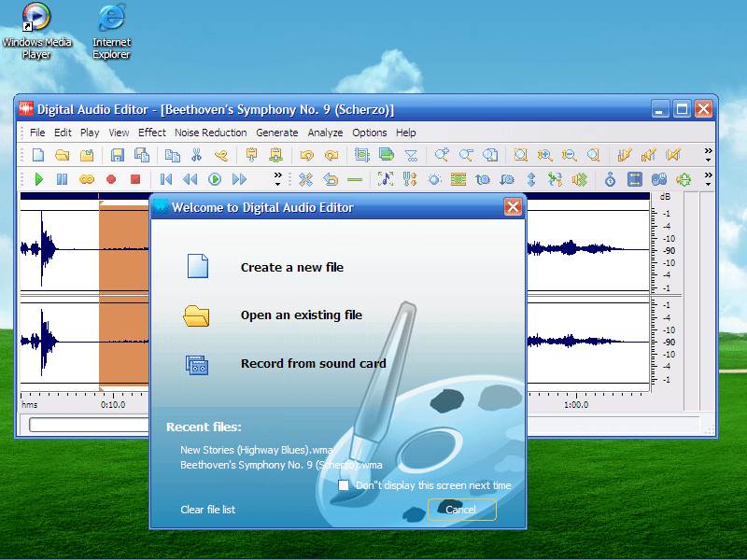
Task: Click the Rewind double-arrow button
Action: 190,179
